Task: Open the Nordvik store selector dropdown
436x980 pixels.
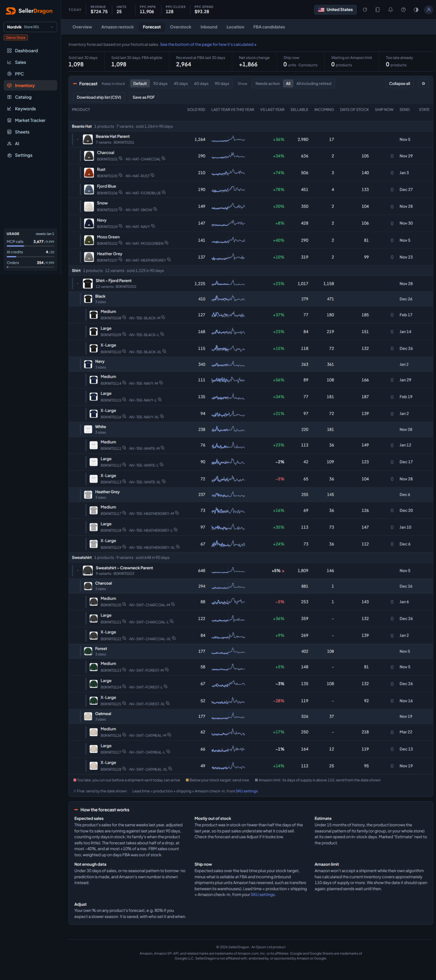Action: tap(30, 27)
